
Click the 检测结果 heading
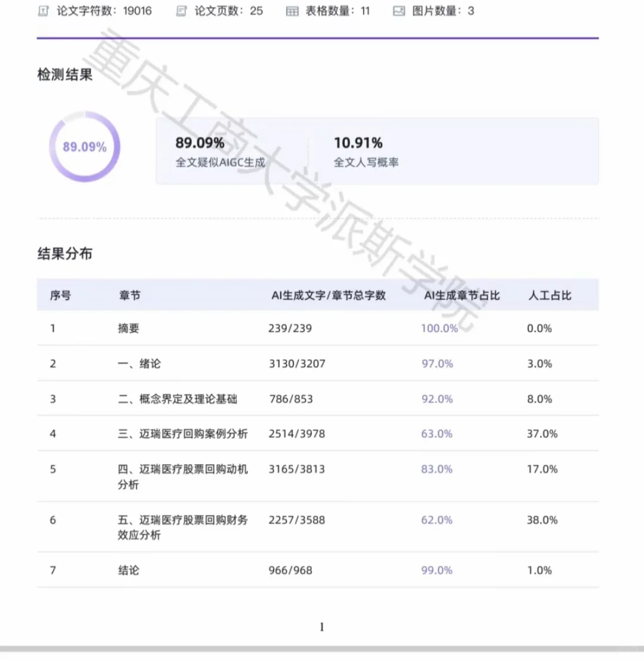(65, 75)
